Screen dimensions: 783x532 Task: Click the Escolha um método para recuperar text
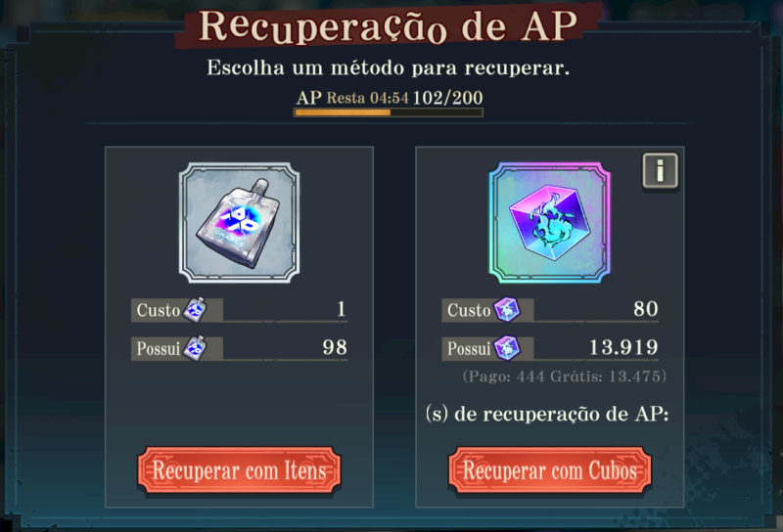click(388, 67)
